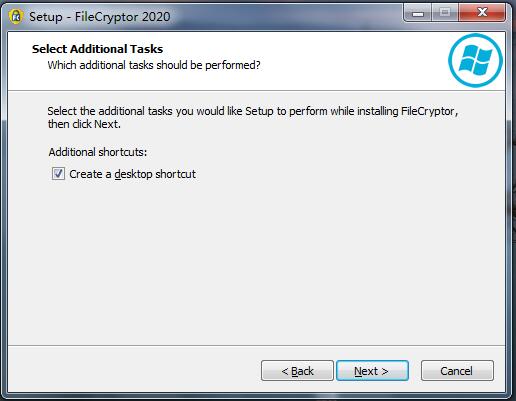Screen dimensions: 516x401
Task: Click the "Additional shortcuts:" label
Action: 98,152
